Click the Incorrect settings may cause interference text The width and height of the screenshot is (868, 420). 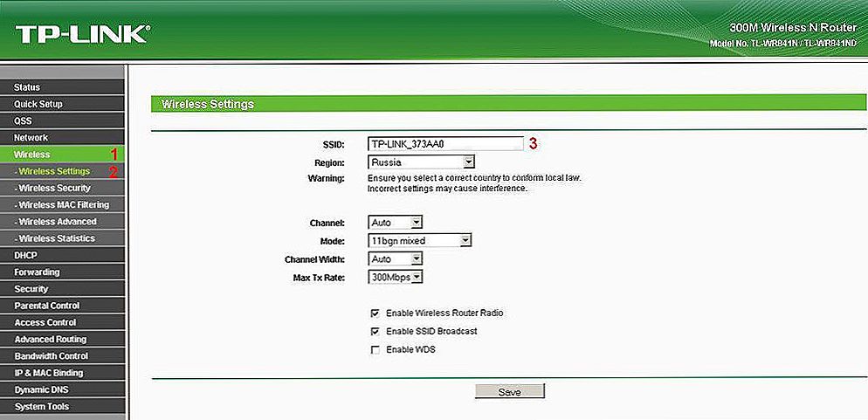[x=447, y=189]
